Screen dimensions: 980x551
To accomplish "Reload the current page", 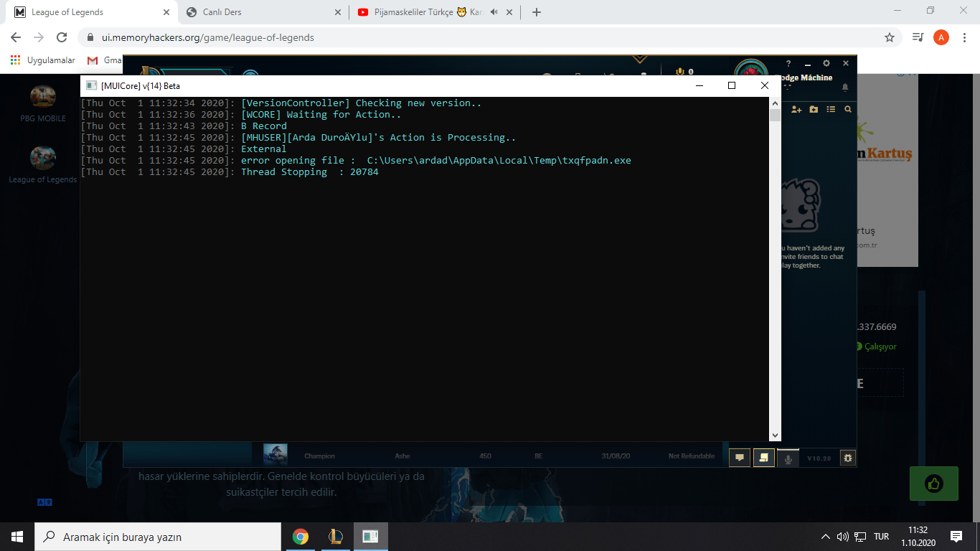I will (x=62, y=37).
